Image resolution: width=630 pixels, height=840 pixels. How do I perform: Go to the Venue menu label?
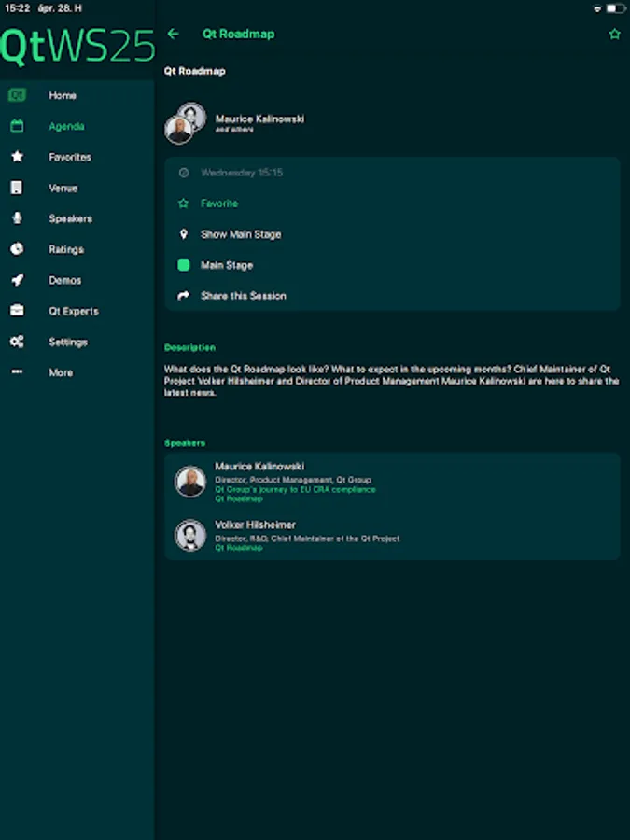click(63, 188)
